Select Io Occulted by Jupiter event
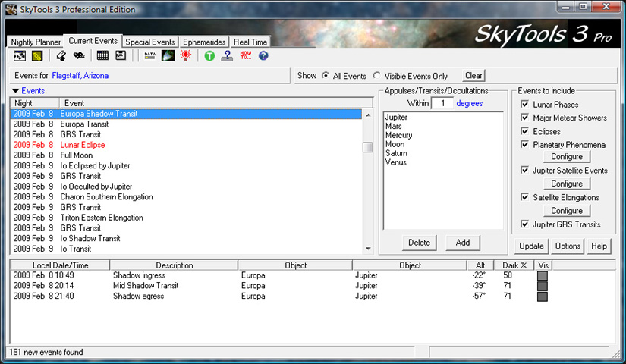The width and height of the screenshot is (626, 364). pos(186,186)
